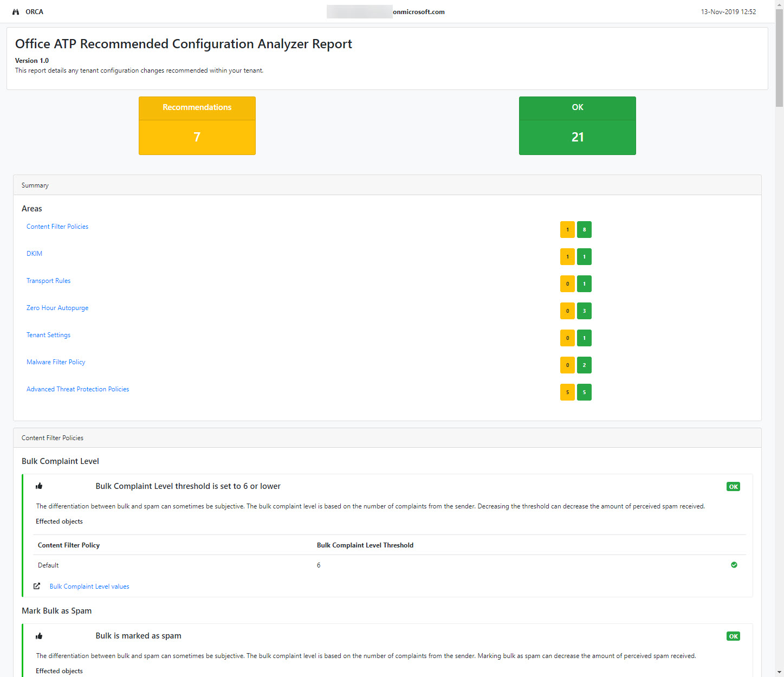
Task: Click the green DKIM OK badge
Action: 584,256
